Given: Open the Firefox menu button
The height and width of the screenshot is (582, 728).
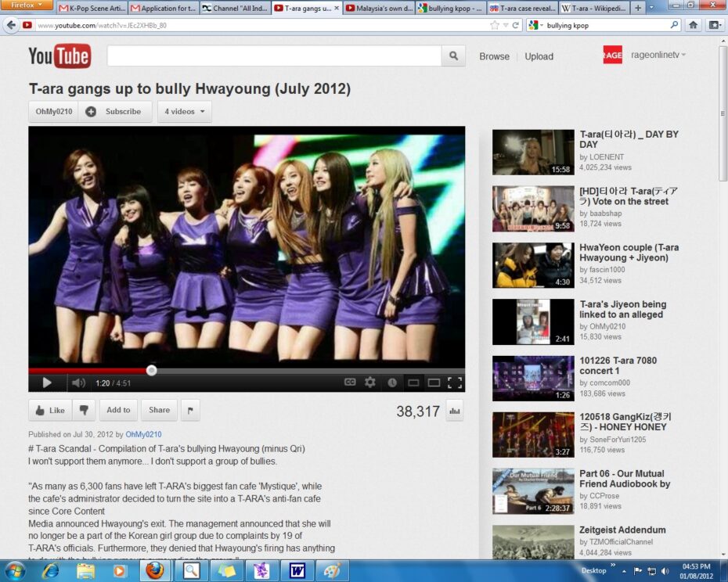Looking at the screenshot, I should pos(27,5).
